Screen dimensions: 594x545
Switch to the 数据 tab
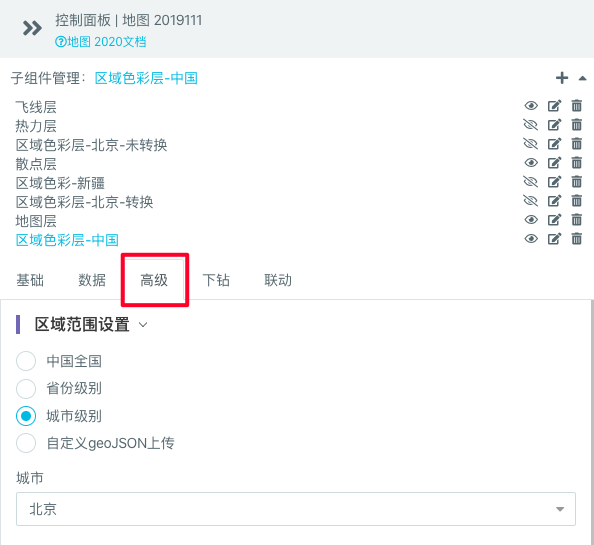pyautogui.click(x=92, y=280)
